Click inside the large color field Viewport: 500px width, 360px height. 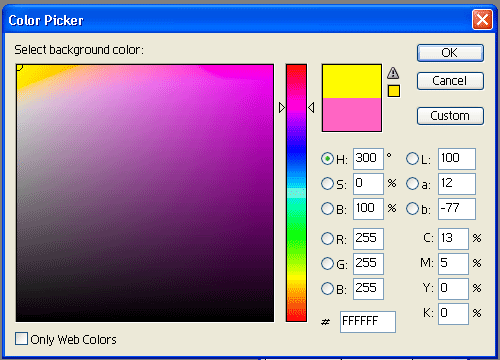tap(145, 193)
